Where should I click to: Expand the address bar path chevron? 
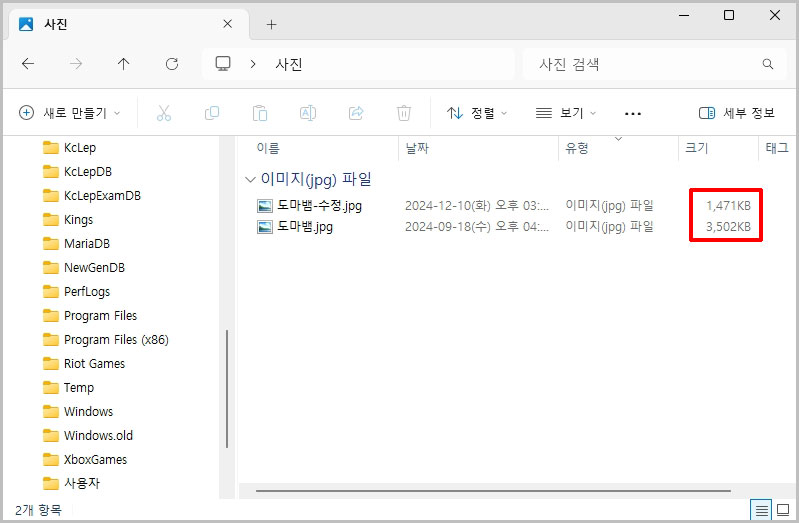click(253, 64)
